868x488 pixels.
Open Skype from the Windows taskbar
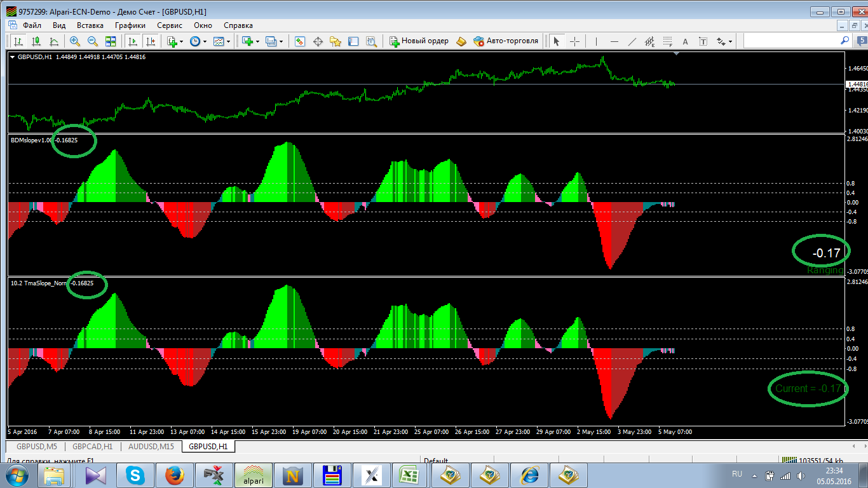tap(135, 475)
